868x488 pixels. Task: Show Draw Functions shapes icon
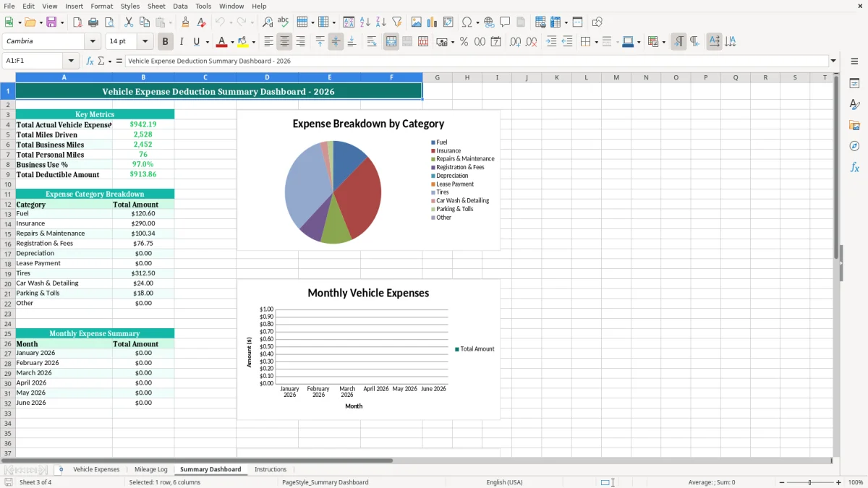coord(597,22)
